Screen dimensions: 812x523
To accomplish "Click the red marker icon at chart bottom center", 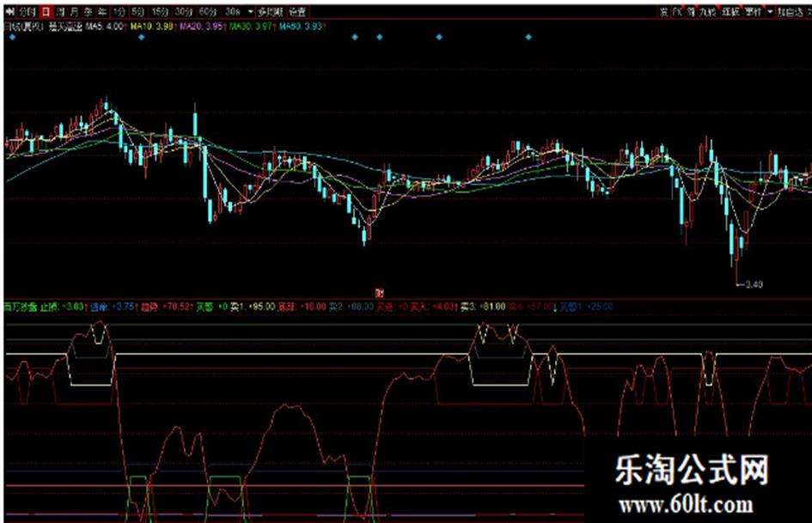I will [x=379, y=293].
